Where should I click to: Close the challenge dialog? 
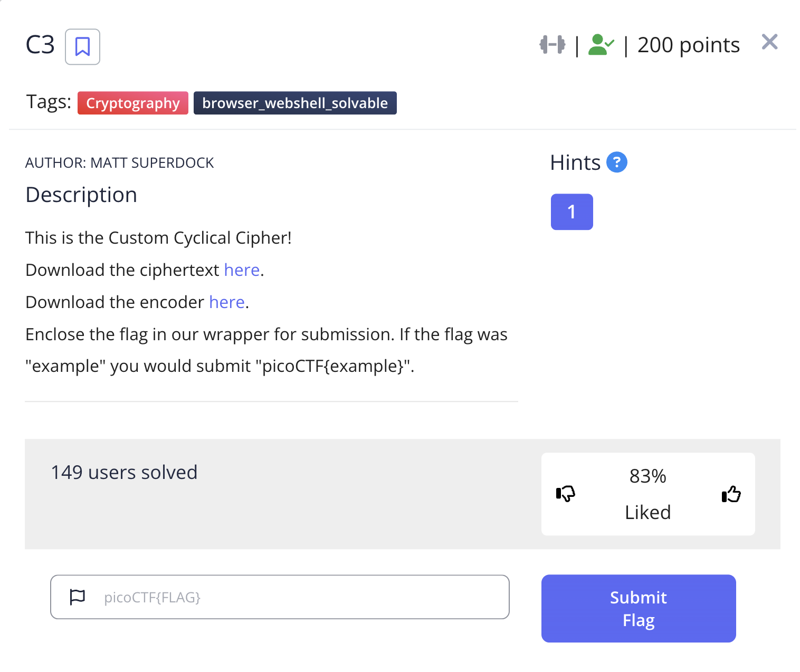pos(769,42)
